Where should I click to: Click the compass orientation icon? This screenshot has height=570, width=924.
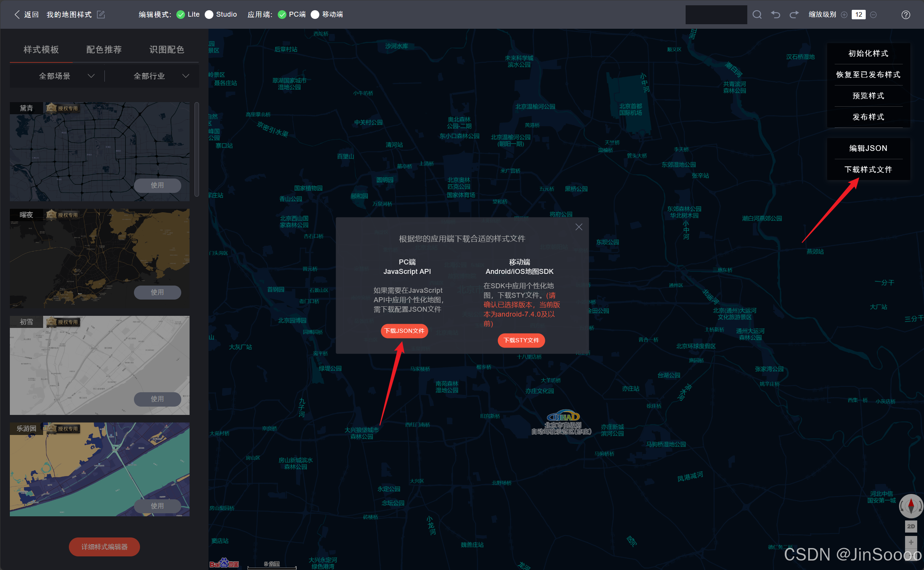click(911, 506)
